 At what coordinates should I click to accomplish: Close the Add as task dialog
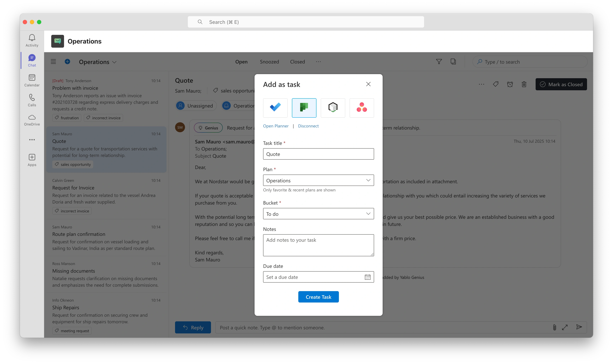point(368,84)
